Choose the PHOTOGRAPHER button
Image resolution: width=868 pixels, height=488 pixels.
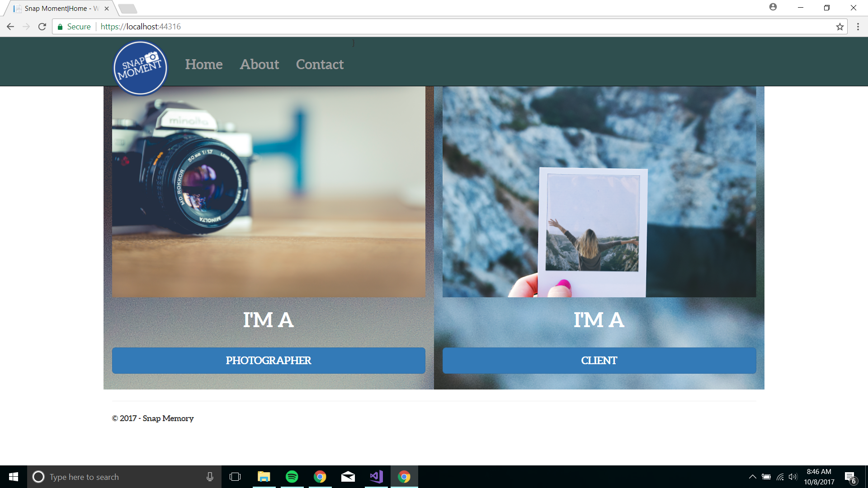(269, 360)
